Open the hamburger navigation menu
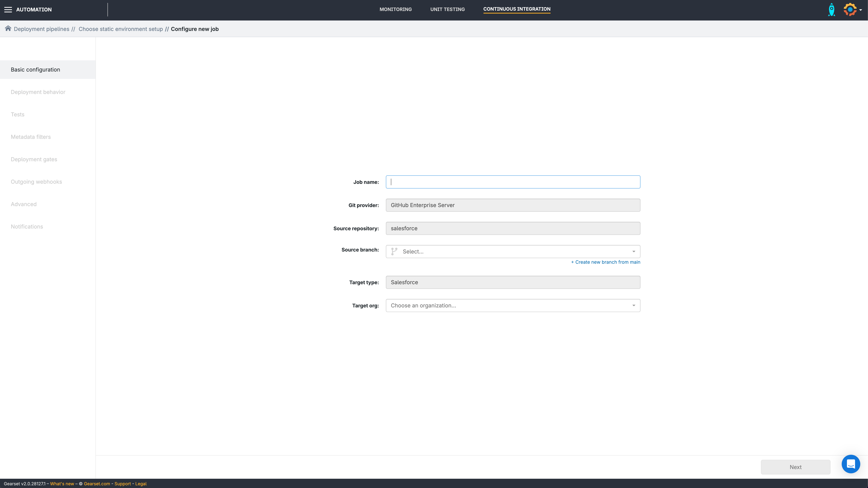The image size is (868, 488). [x=8, y=10]
